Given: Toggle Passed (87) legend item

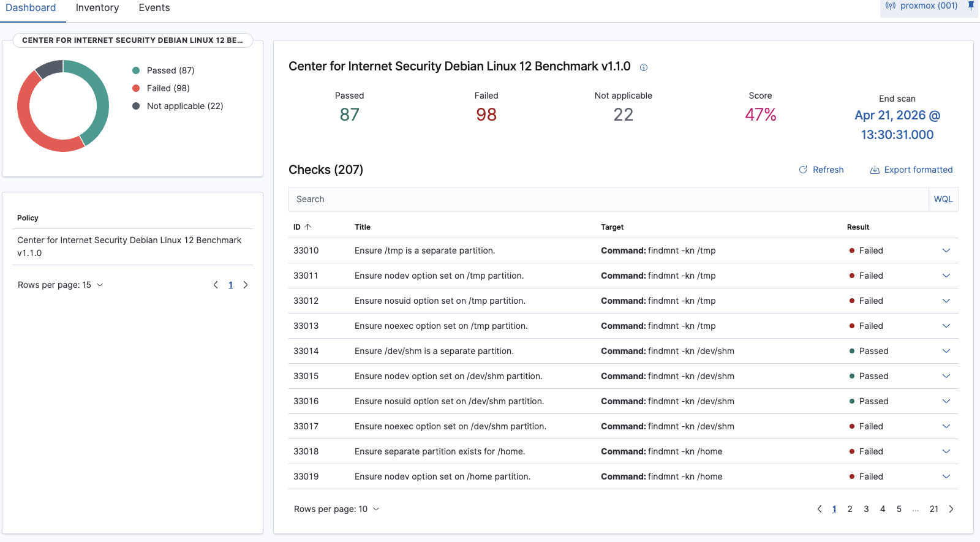Looking at the screenshot, I should [164, 70].
